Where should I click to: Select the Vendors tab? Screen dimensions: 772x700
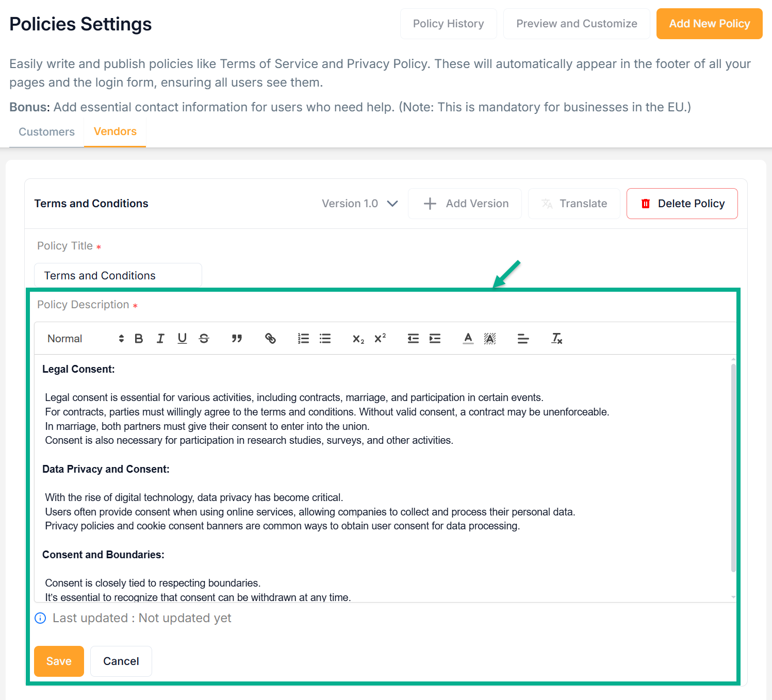[115, 131]
